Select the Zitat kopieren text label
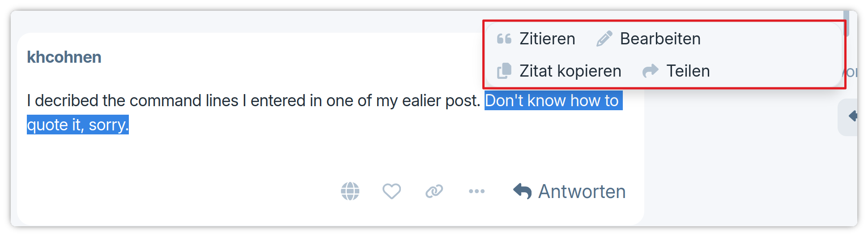868x237 pixels. click(570, 71)
